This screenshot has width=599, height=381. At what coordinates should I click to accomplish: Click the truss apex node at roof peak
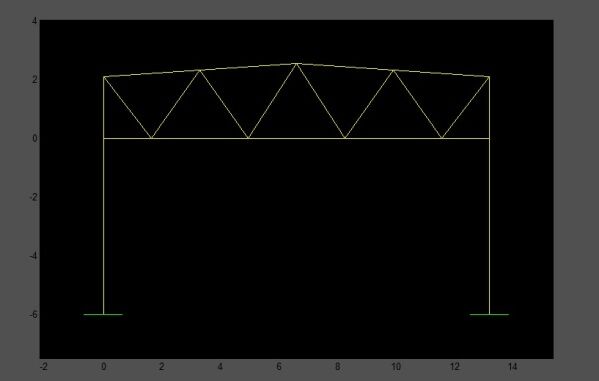296,64
